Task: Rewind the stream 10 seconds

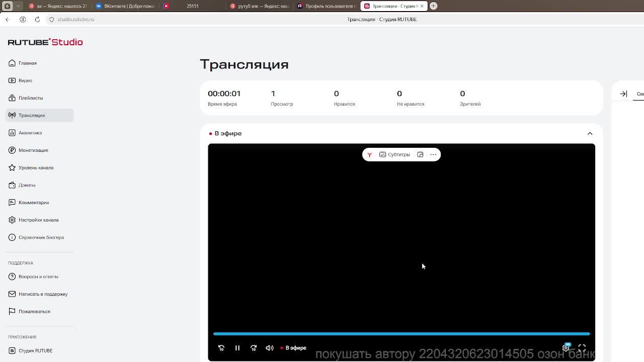Action: point(221,348)
